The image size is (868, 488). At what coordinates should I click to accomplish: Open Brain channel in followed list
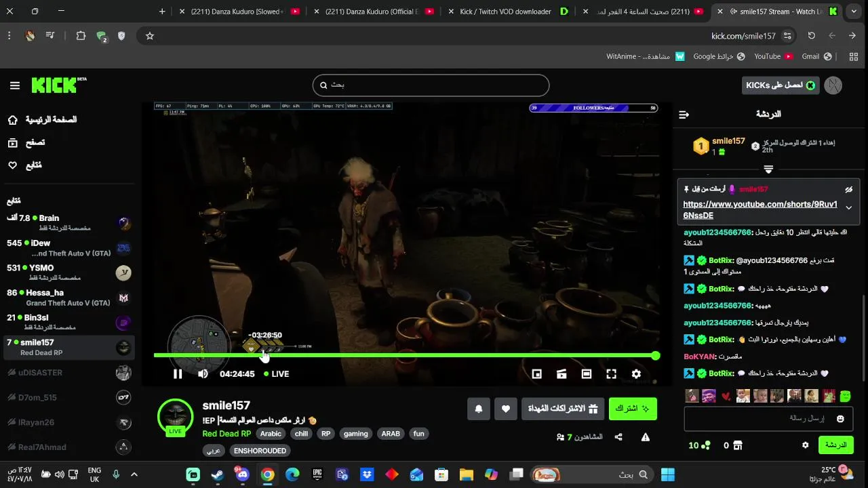(x=68, y=222)
